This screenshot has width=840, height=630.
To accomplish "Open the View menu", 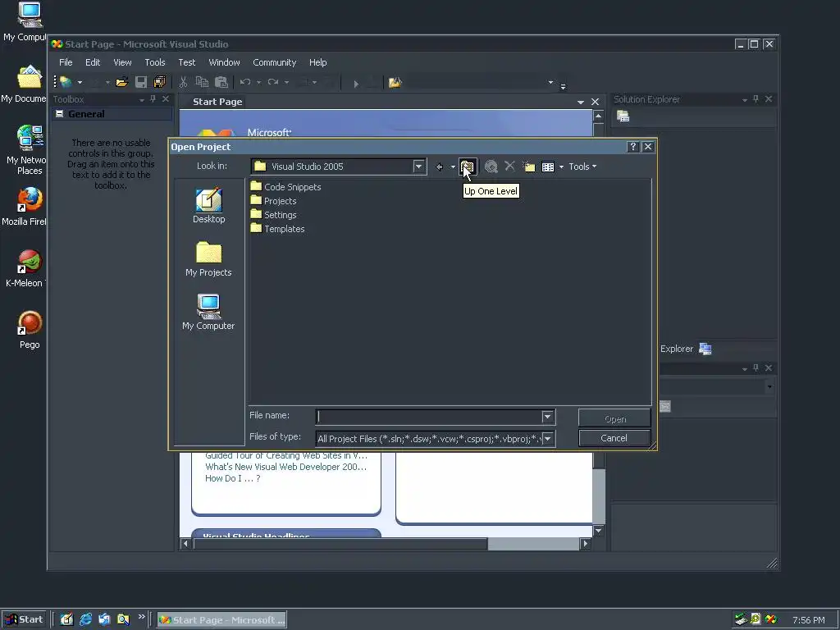I will tap(122, 62).
